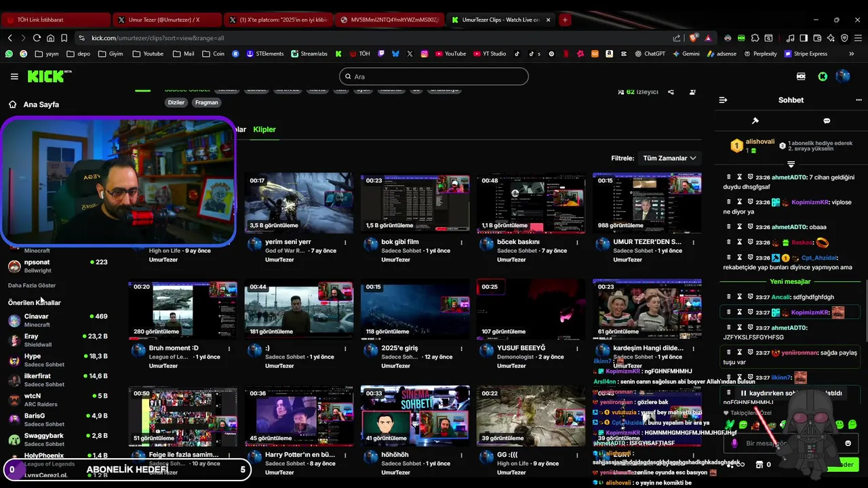Open the green K icon in Kick header
Image resolution: width=868 pixels, height=488 pixels.
pos(823,77)
